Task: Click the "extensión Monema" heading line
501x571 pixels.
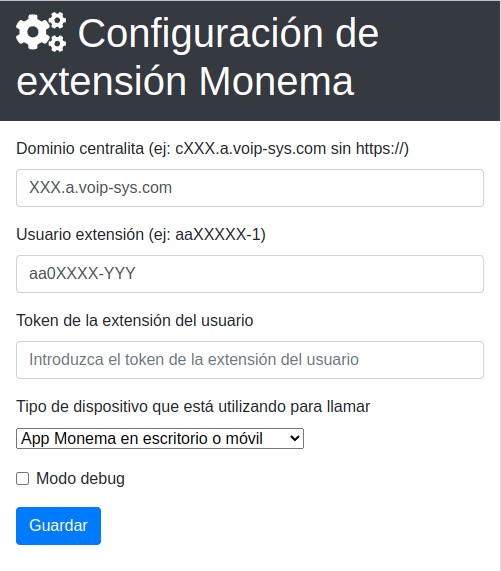Action: pyautogui.click(x=185, y=81)
